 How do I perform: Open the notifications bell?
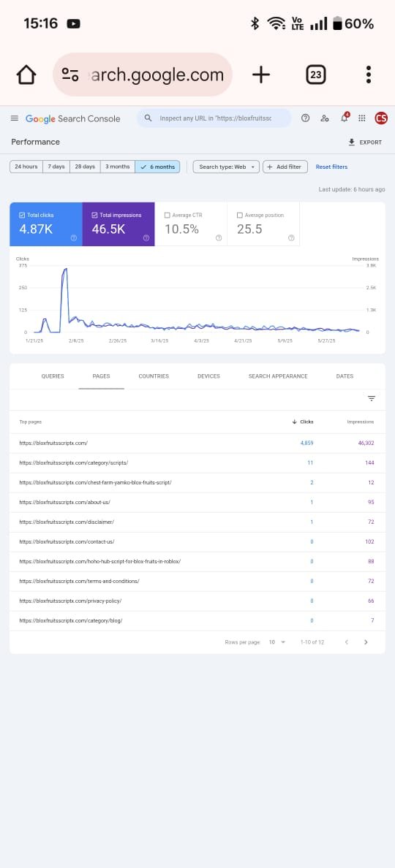pos(344,118)
